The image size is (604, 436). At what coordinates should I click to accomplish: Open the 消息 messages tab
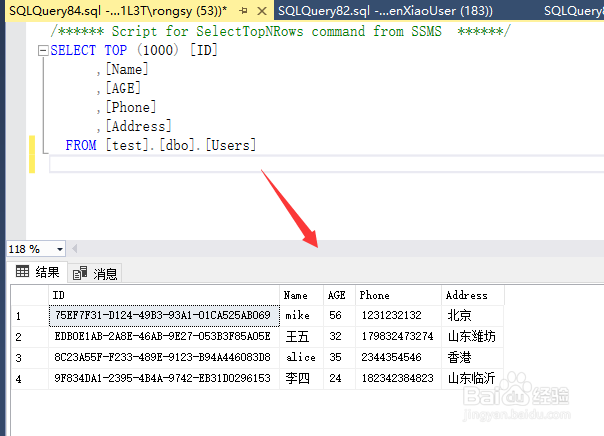coord(95,273)
